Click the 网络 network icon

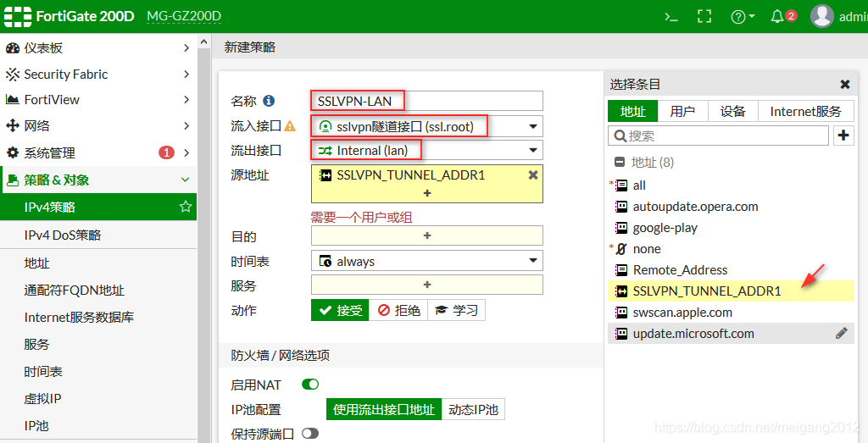(12, 125)
